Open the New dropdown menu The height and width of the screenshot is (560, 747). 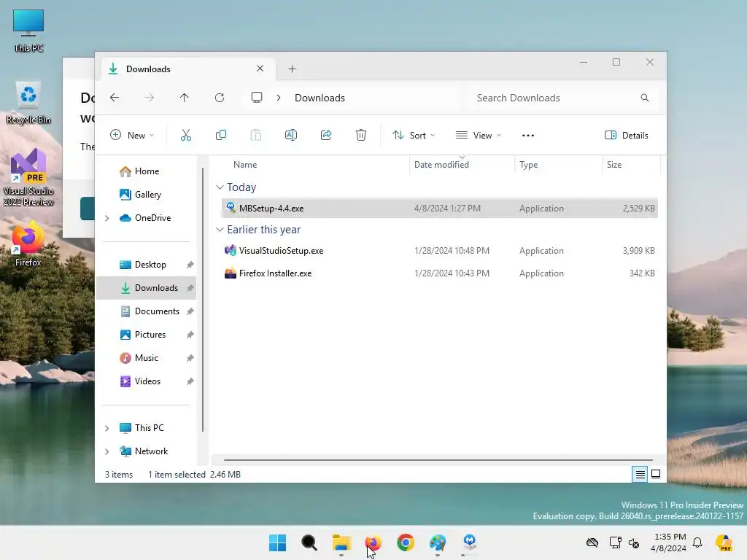132,135
